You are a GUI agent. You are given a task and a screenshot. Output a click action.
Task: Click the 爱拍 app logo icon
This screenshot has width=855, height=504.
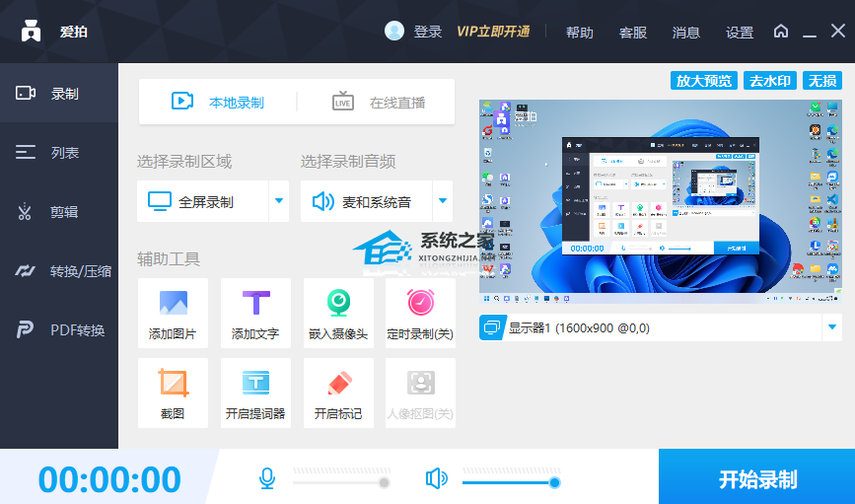[31, 32]
